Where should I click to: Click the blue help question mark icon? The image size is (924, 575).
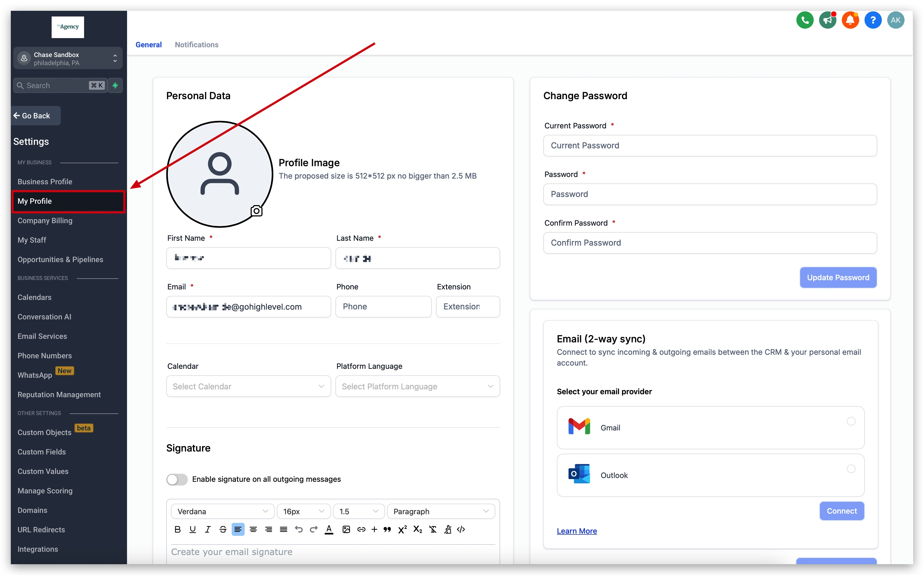[873, 20]
